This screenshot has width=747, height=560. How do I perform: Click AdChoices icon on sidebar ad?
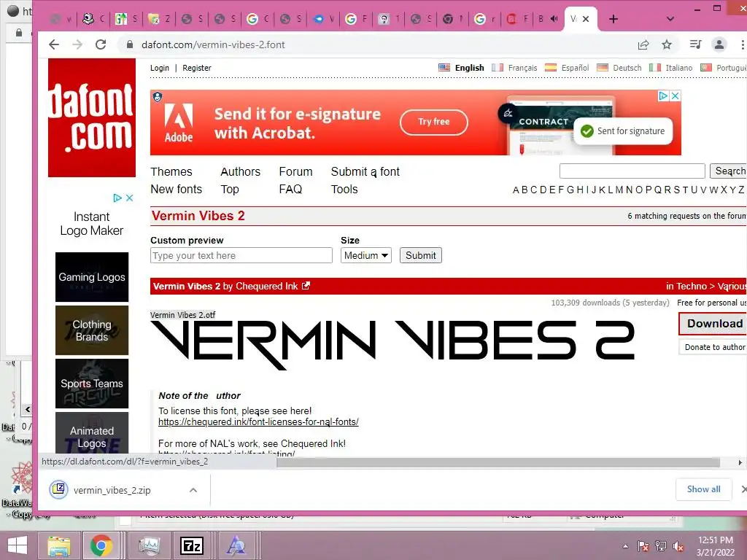pos(117,198)
